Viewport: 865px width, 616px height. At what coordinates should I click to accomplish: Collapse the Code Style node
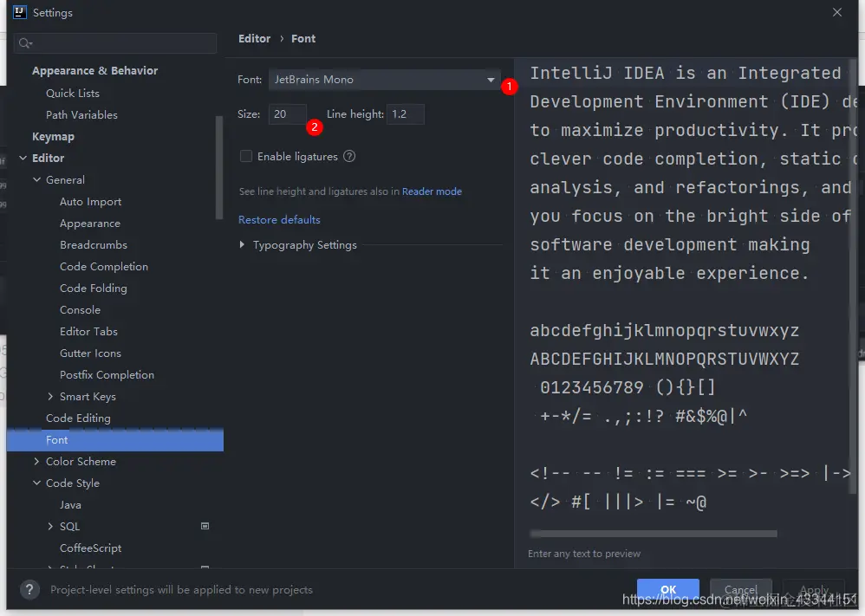pyautogui.click(x=37, y=483)
